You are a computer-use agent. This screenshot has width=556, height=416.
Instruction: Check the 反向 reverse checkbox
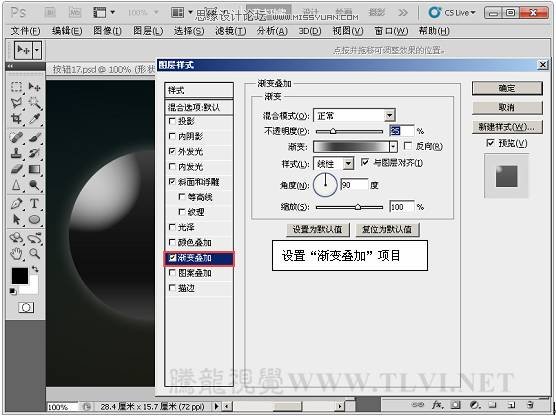click(408, 145)
